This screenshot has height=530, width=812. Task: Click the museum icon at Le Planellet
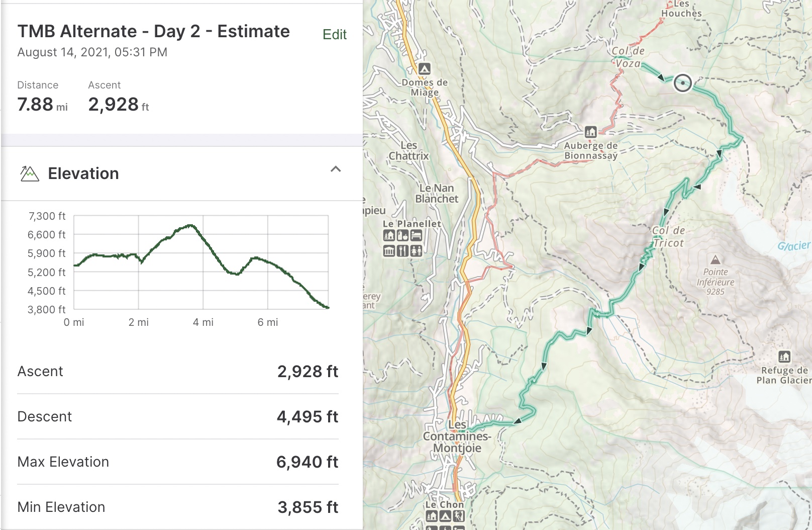(x=389, y=250)
